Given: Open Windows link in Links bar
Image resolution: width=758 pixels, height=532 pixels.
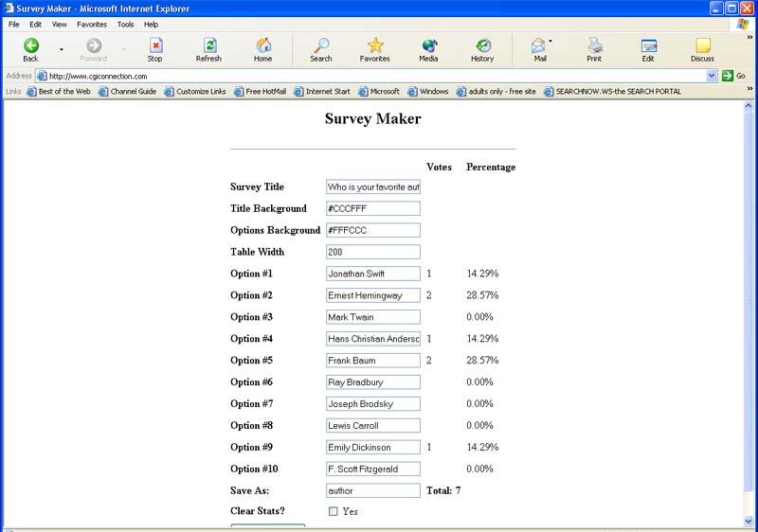Looking at the screenshot, I should 428,91.
